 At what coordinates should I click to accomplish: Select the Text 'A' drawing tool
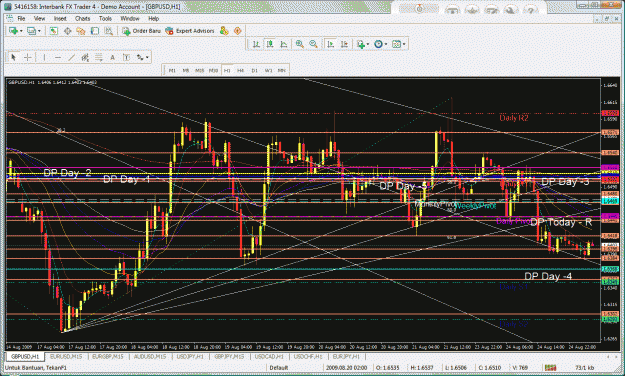pyautogui.click(x=112, y=57)
